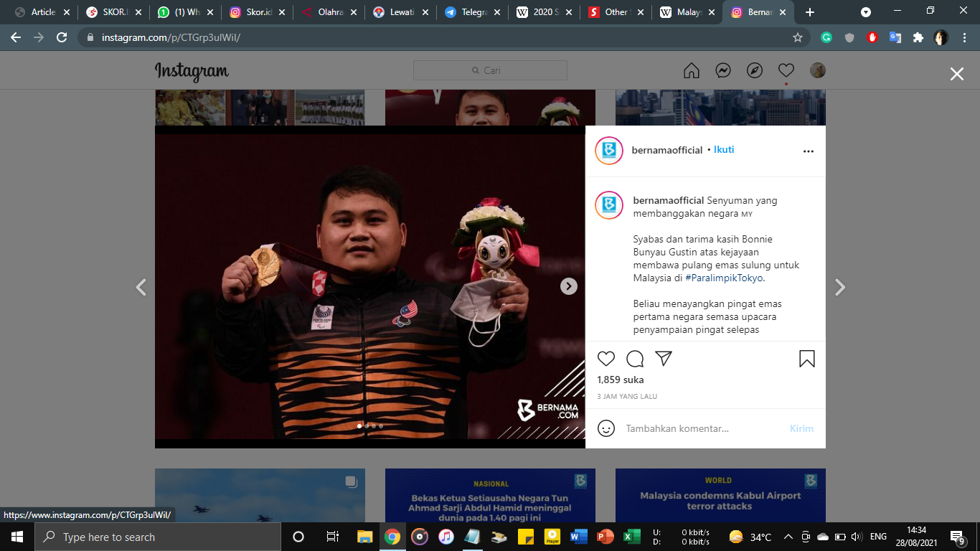
Task: Reload the current page
Action: point(62,37)
